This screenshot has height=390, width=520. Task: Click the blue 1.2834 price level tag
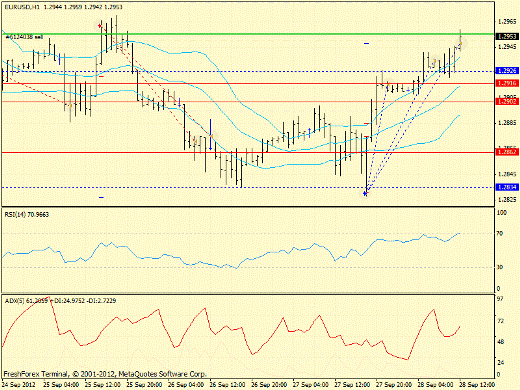coord(507,187)
